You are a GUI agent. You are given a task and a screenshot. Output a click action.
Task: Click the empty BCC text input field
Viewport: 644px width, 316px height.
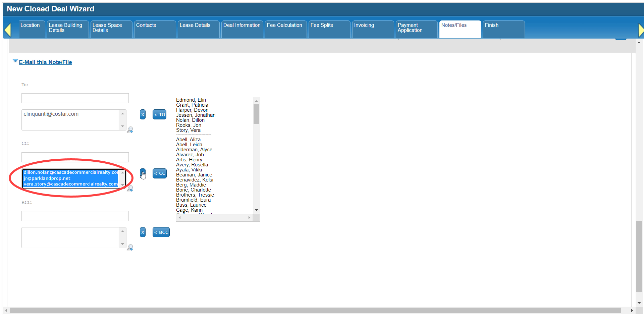coord(75,216)
